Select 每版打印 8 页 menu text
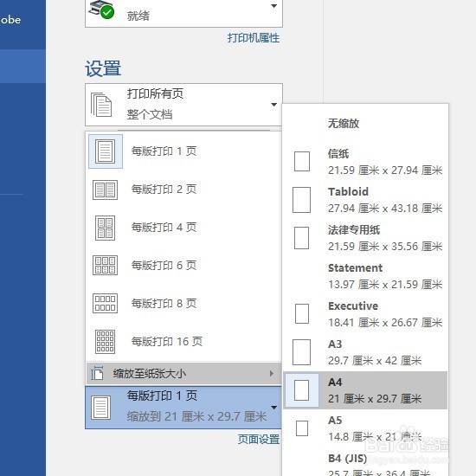The image size is (476, 476). tap(164, 303)
